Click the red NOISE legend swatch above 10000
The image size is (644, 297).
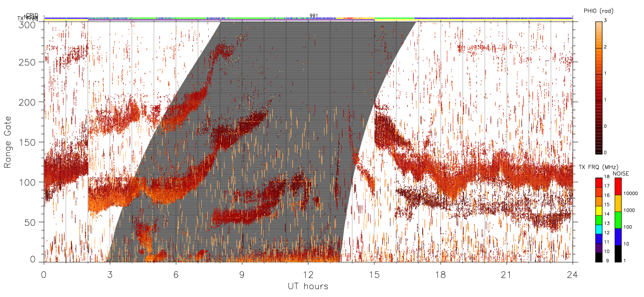(618, 186)
